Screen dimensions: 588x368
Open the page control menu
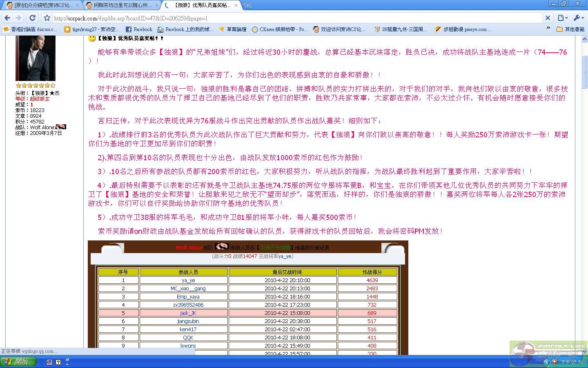[563, 18]
